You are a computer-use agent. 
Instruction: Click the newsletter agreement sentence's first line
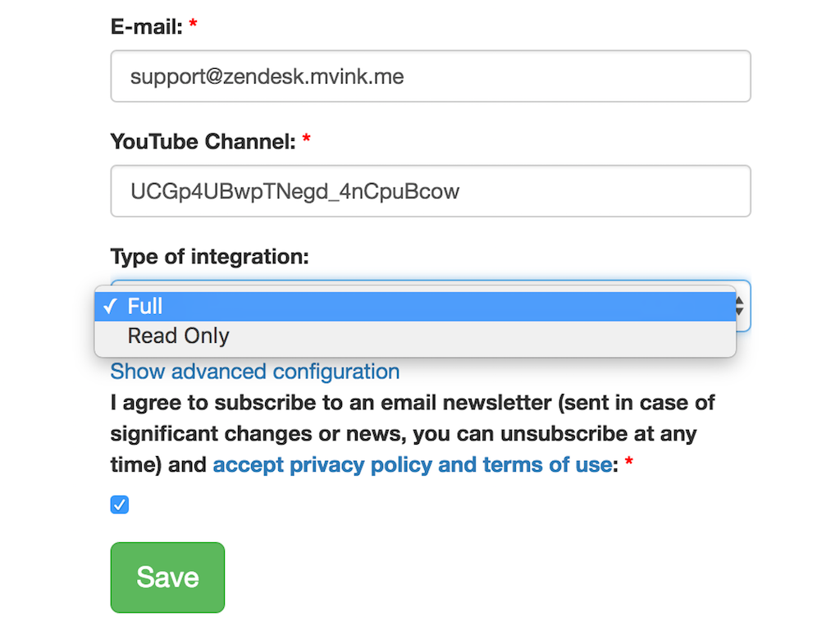(x=413, y=403)
